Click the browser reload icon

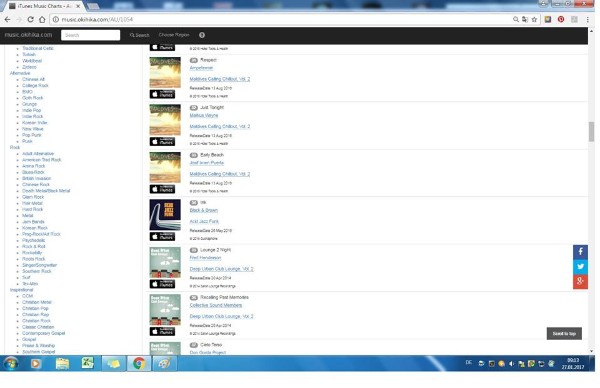pos(30,19)
